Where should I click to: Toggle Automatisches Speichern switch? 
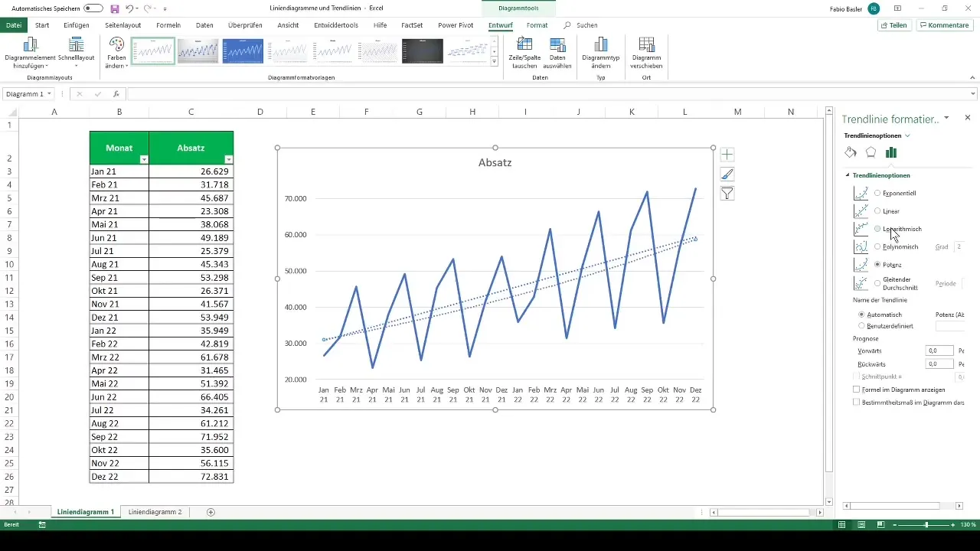click(x=93, y=8)
